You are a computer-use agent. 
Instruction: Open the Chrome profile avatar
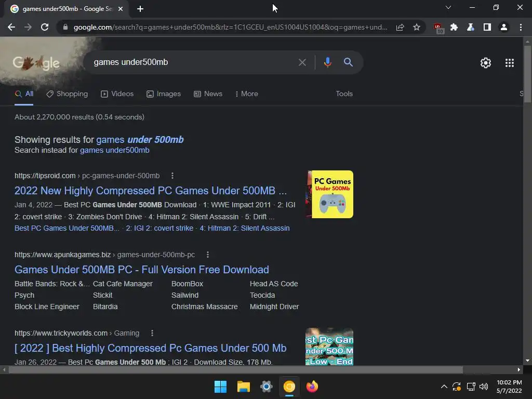click(x=504, y=27)
